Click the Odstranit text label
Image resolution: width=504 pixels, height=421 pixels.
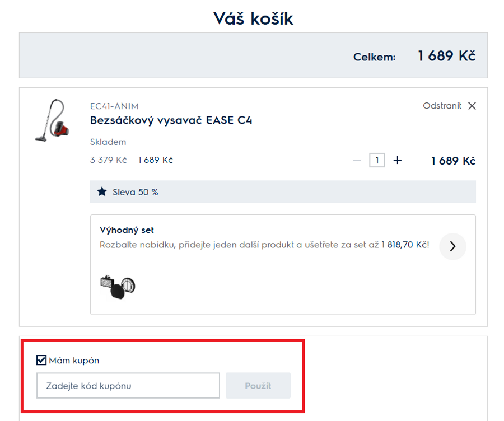coord(442,106)
